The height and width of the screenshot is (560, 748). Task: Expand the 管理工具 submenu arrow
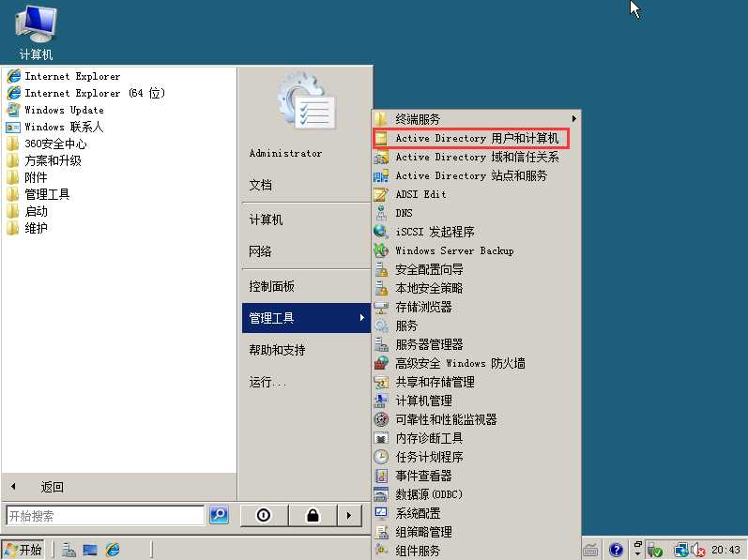coord(362,317)
